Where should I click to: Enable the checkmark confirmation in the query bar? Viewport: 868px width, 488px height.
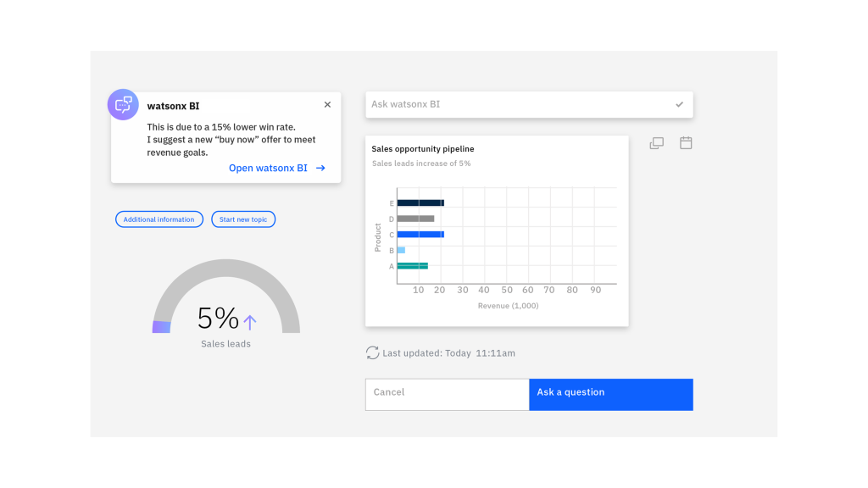679,103
